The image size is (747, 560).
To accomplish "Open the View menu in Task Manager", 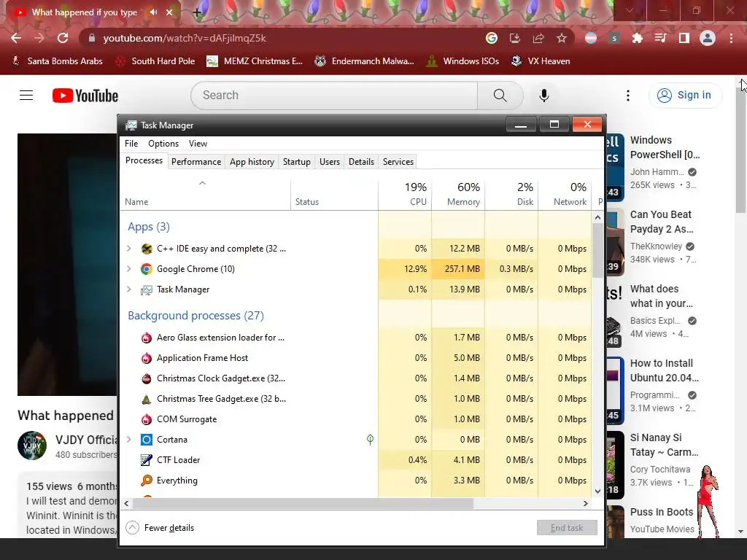I will tap(198, 144).
